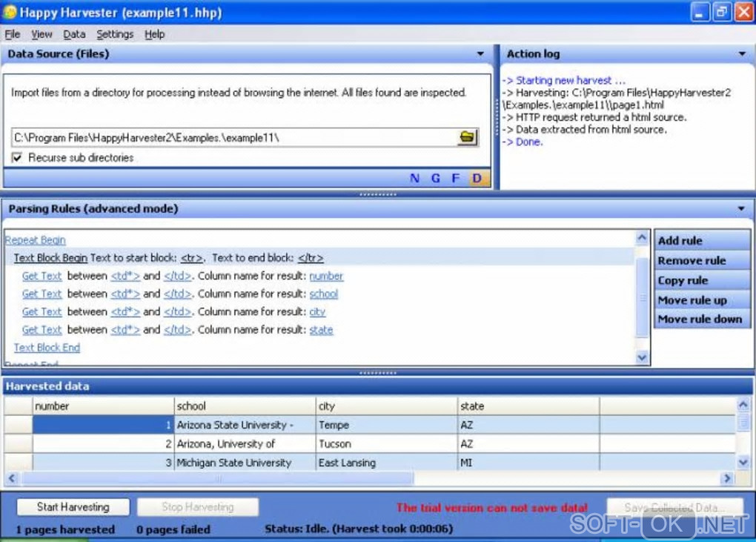Click Get Text link in number rule

click(x=42, y=276)
